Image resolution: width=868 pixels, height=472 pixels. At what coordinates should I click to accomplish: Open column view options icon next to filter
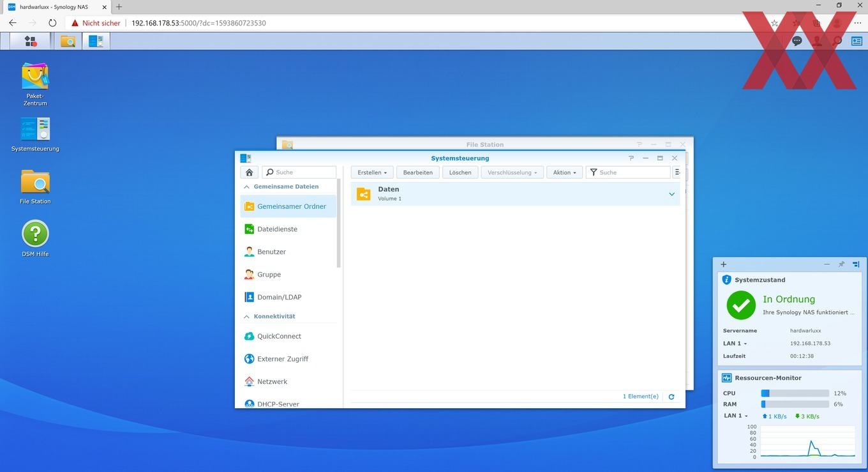677,172
